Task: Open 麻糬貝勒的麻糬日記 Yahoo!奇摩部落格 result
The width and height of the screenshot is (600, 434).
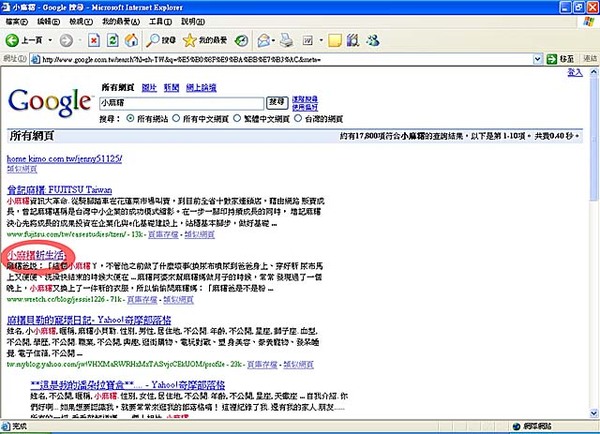Action: coord(89,320)
